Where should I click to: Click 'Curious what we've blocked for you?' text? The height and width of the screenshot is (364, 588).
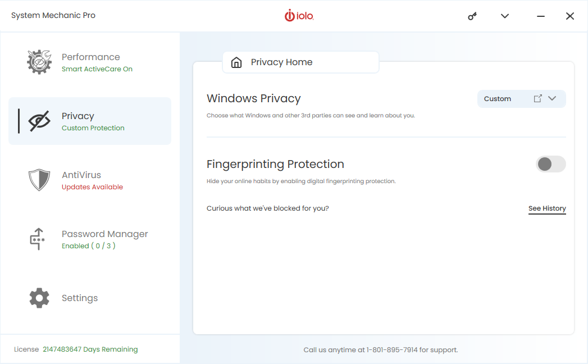[268, 208]
